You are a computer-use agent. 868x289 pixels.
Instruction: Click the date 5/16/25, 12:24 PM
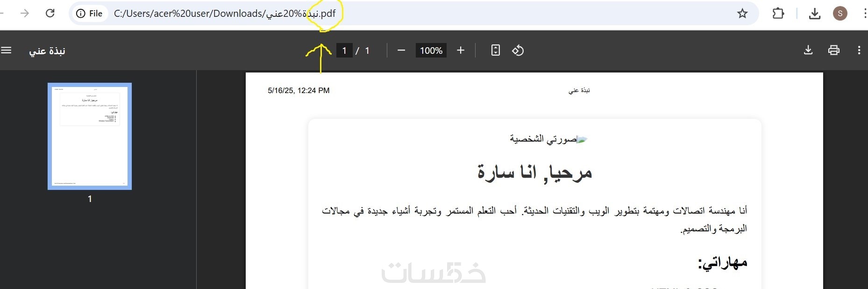(x=299, y=90)
